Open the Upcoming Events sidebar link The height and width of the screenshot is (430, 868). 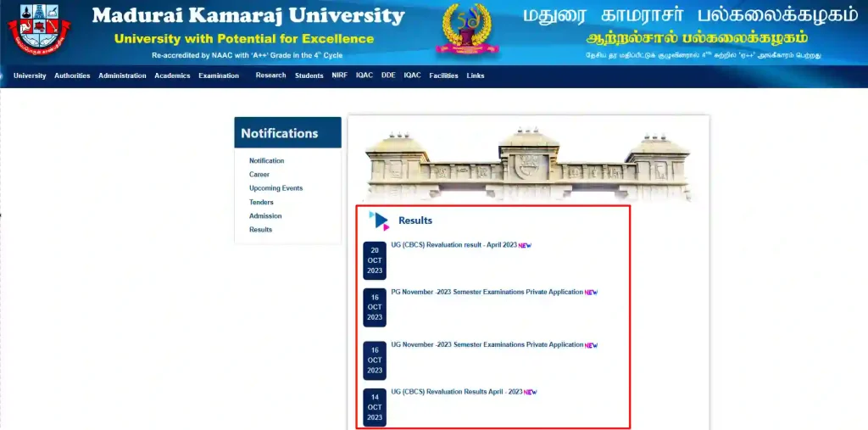pyautogui.click(x=275, y=188)
